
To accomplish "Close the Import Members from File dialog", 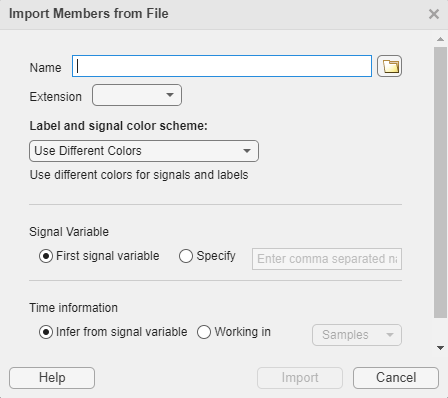I will tap(434, 14).
